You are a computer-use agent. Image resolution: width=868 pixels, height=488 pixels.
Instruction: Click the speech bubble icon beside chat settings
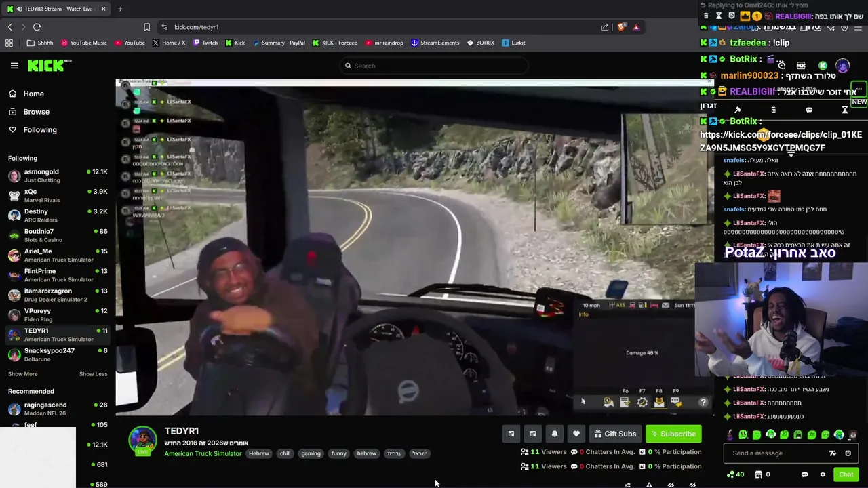coord(804,474)
